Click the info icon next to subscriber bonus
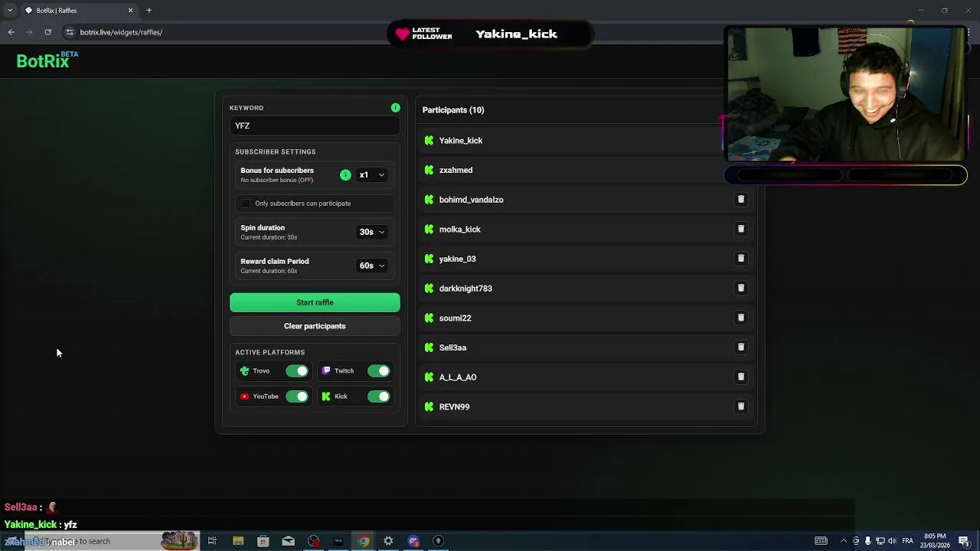The height and width of the screenshot is (551, 980). (x=345, y=175)
